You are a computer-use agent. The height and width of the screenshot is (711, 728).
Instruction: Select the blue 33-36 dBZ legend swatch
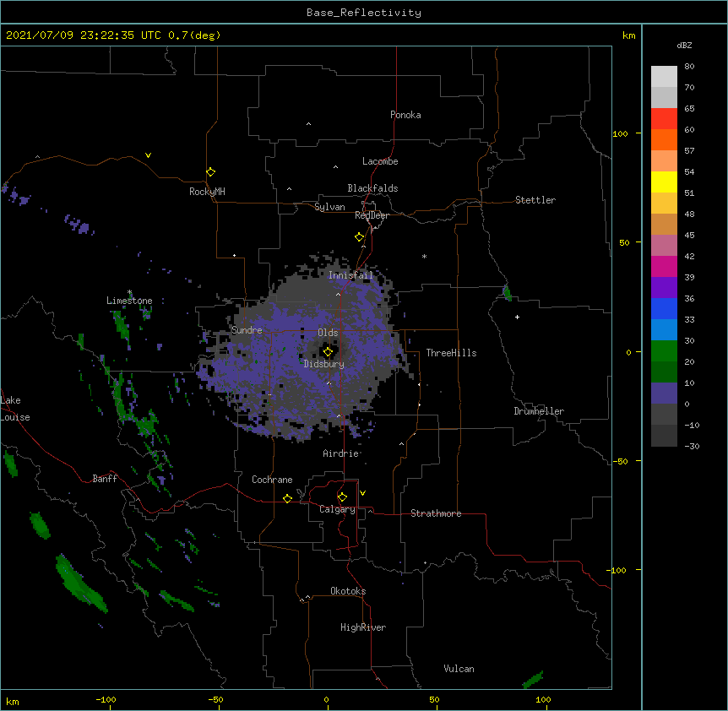[664, 309]
